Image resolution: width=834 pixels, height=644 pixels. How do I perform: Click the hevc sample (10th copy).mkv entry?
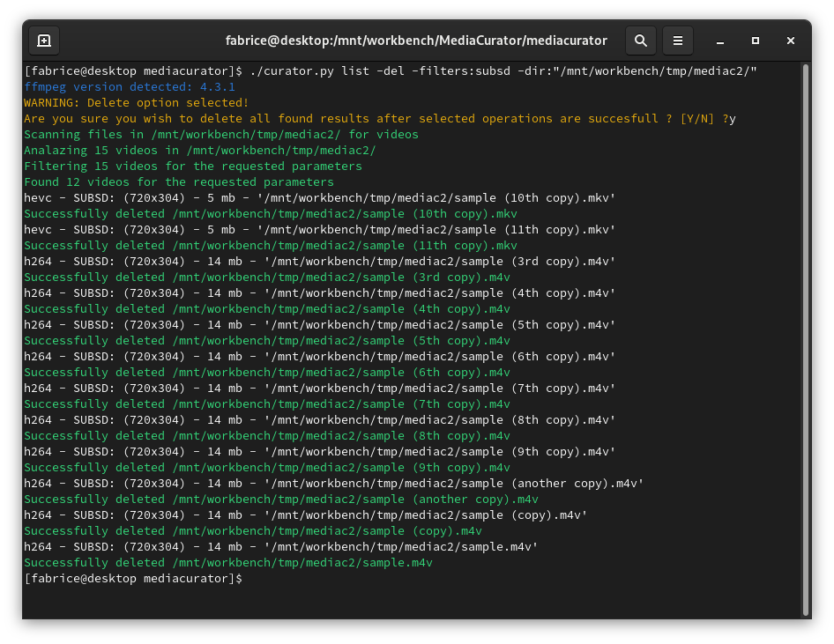[x=319, y=198]
